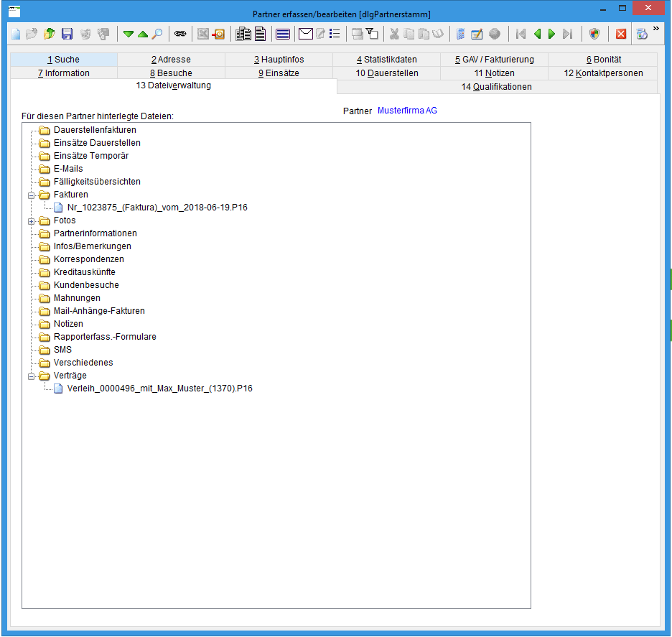This screenshot has height=637, width=672.
Task: Select the Fotos folder label
Action: (65, 220)
